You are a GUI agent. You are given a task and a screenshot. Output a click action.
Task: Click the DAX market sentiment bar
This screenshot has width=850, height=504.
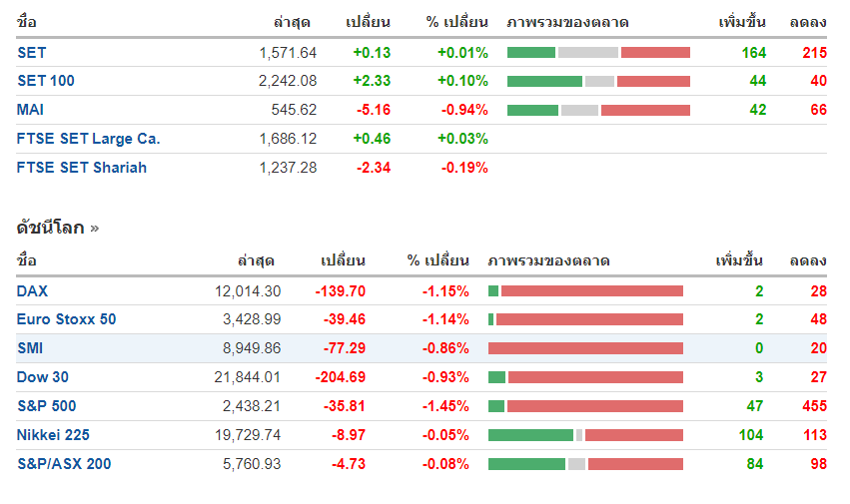pyautogui.click(x=585, y=291)
